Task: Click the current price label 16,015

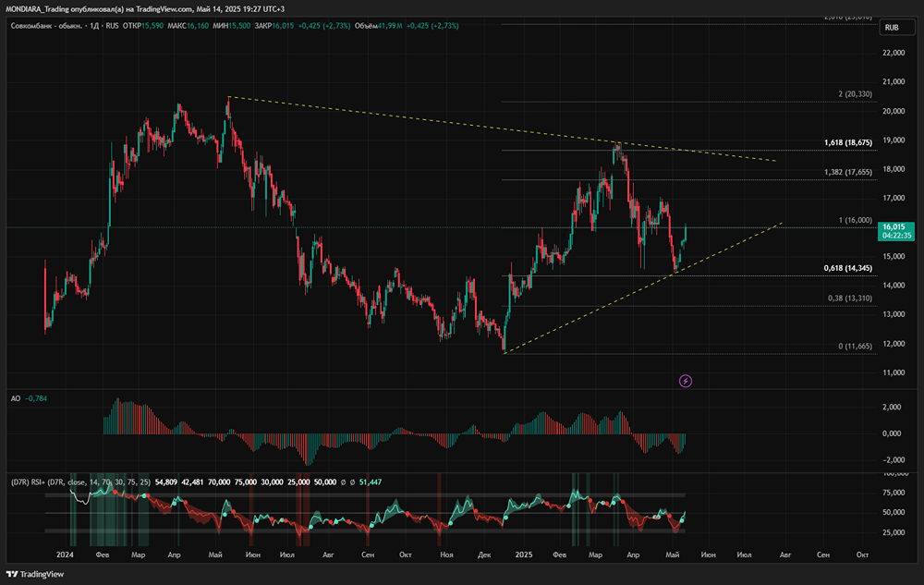Action: click(x=894, y=227)
